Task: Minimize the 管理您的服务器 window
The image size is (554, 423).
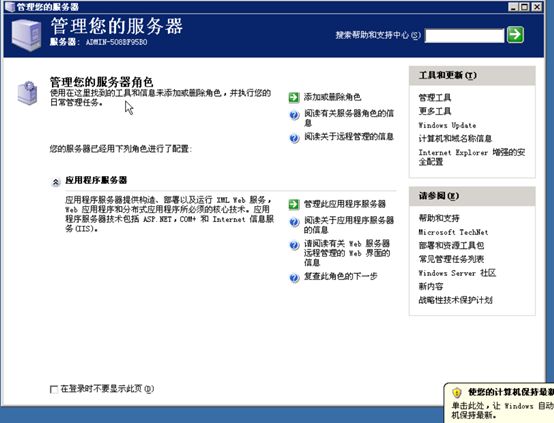Action: tap(513, 7)
